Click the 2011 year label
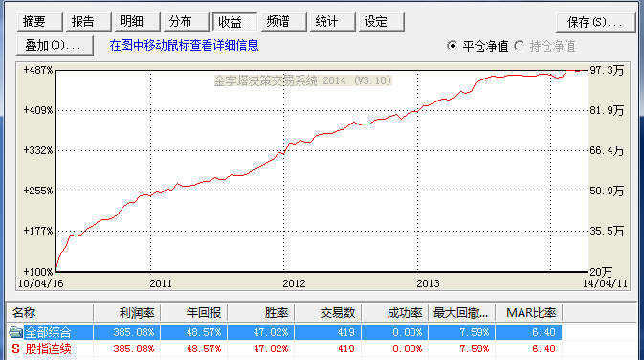644x360 pixels. tap(161, 283)
